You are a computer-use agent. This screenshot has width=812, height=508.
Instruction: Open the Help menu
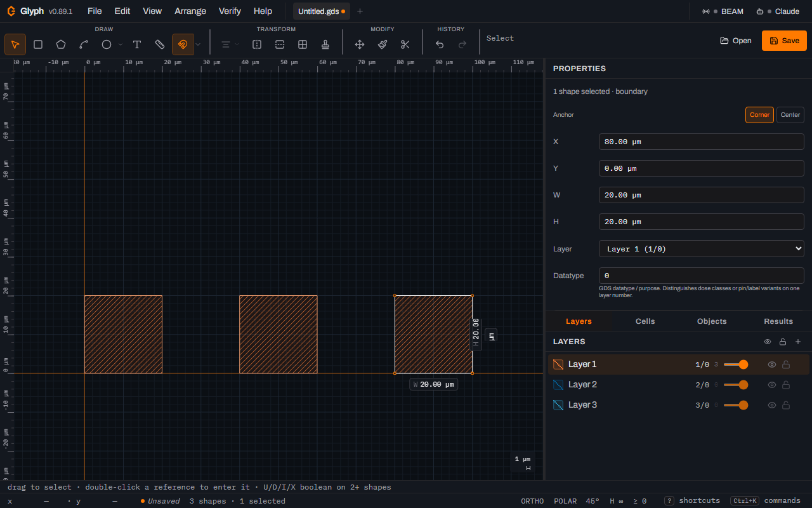point(263,11)
